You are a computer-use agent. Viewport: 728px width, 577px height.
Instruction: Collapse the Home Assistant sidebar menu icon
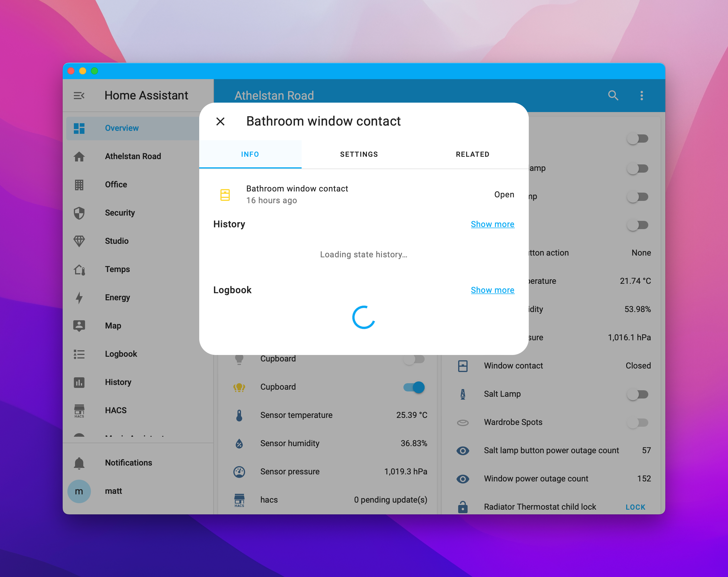coord(79,96)
